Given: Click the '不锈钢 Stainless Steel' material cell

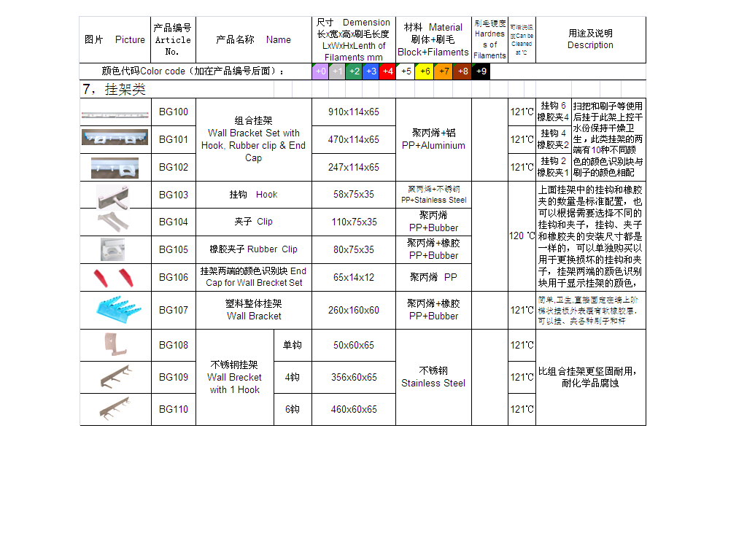Looking at the screenshot, I should [433, 377].
